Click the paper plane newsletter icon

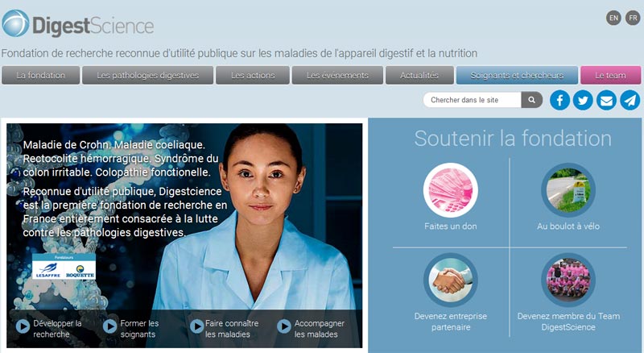[630, 100]
